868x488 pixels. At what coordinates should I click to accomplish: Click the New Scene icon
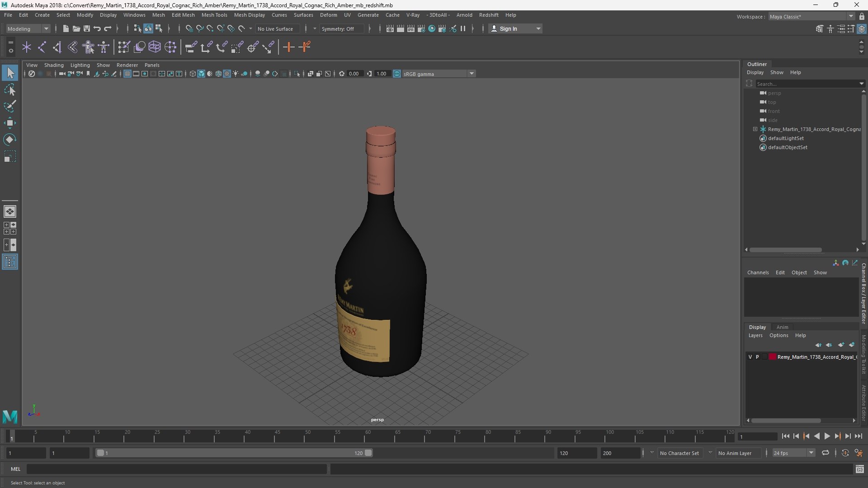coord(66,28)
